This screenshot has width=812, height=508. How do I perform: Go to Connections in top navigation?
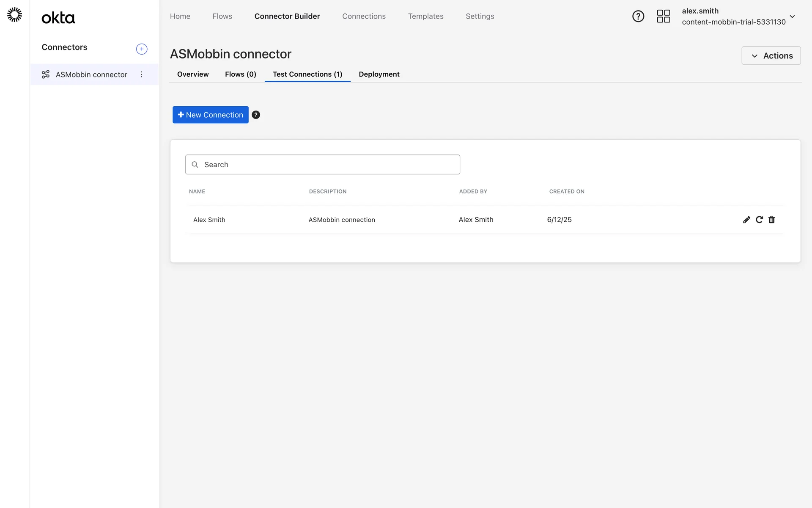tap(364, 17)
